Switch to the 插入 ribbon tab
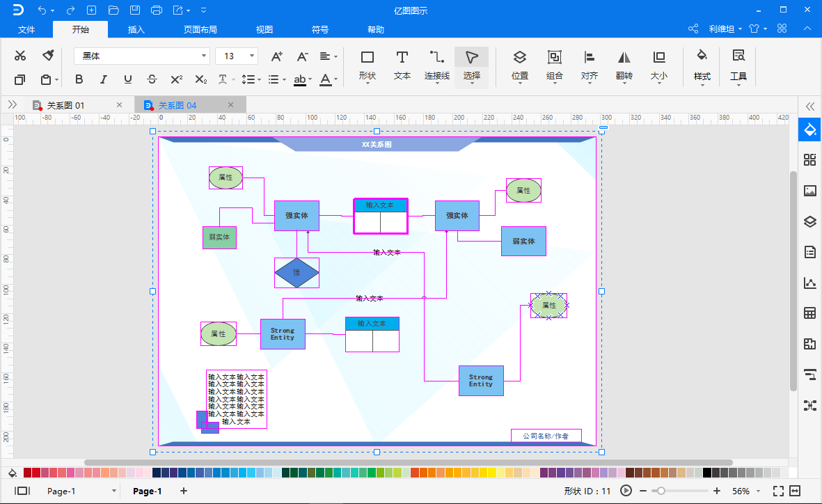The height and width of the screenshot is (504, 822). [x=136, y=29]
